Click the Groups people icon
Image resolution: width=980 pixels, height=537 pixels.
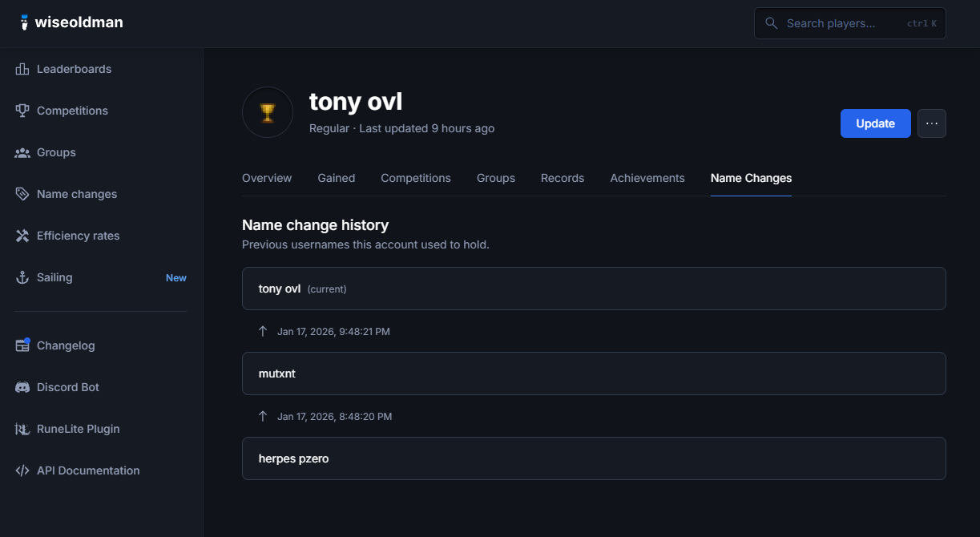[x=22, y=152]
